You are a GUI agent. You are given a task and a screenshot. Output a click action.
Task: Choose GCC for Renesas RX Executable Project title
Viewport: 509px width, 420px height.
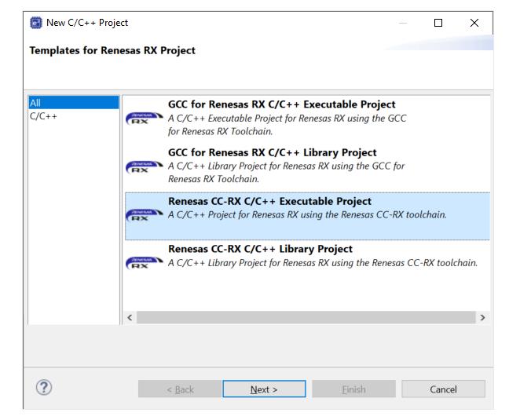click(x=281, y=104)
